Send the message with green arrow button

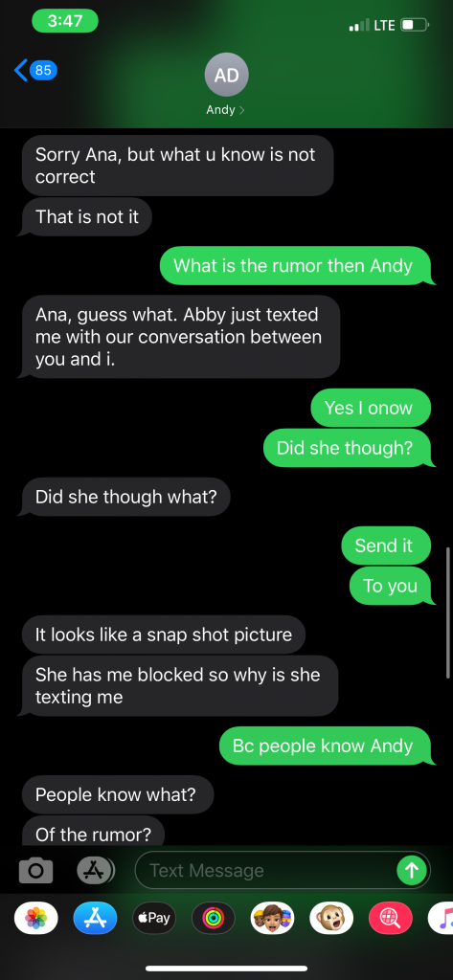tap(411, 870)
